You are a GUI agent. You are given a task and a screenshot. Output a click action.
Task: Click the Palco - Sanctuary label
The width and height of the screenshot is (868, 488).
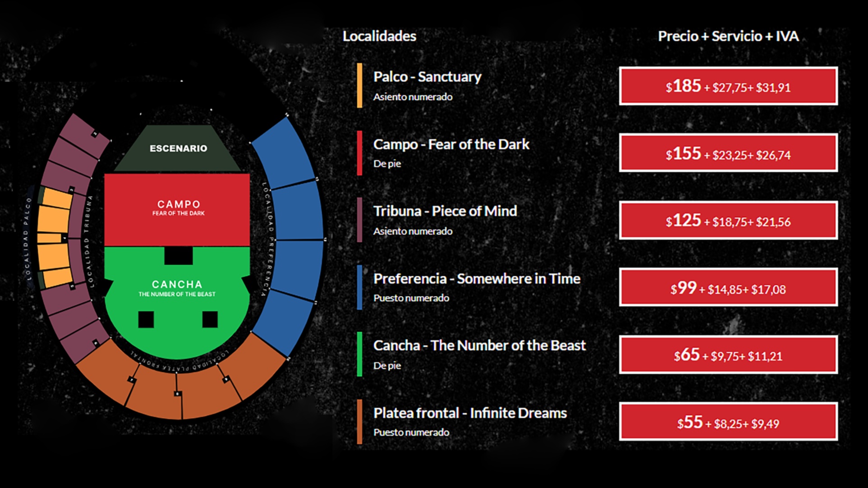(x=427, y=77)
